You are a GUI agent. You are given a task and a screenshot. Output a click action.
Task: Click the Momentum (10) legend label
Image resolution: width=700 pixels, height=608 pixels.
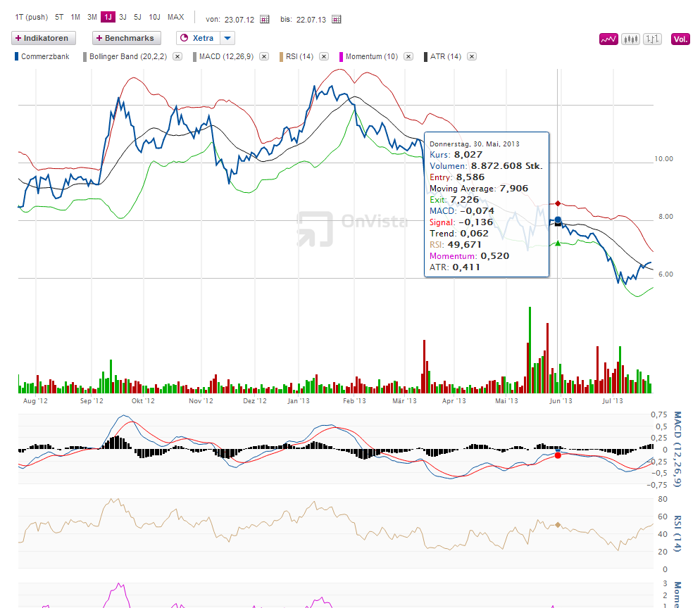pyautogui.click(x=372, y=57)
